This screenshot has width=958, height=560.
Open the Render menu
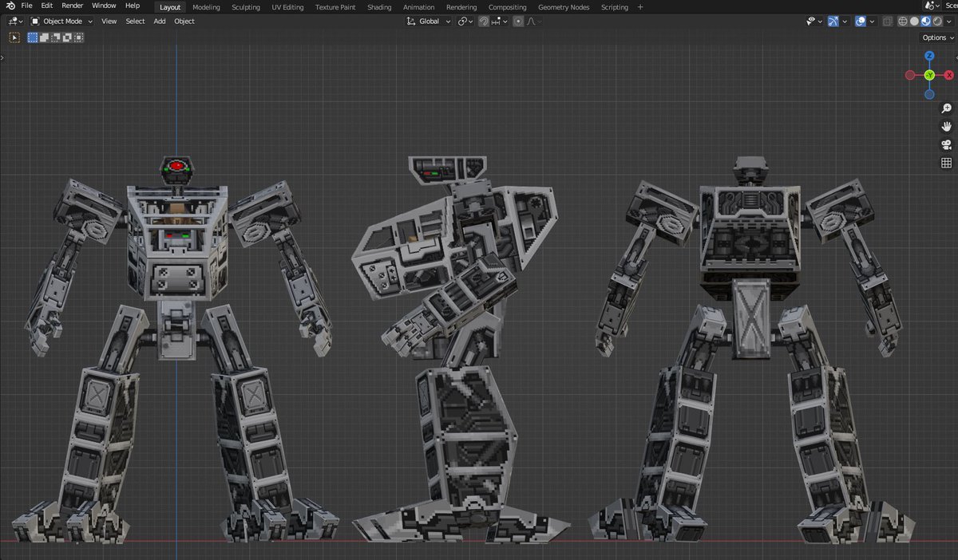[73, 6]
